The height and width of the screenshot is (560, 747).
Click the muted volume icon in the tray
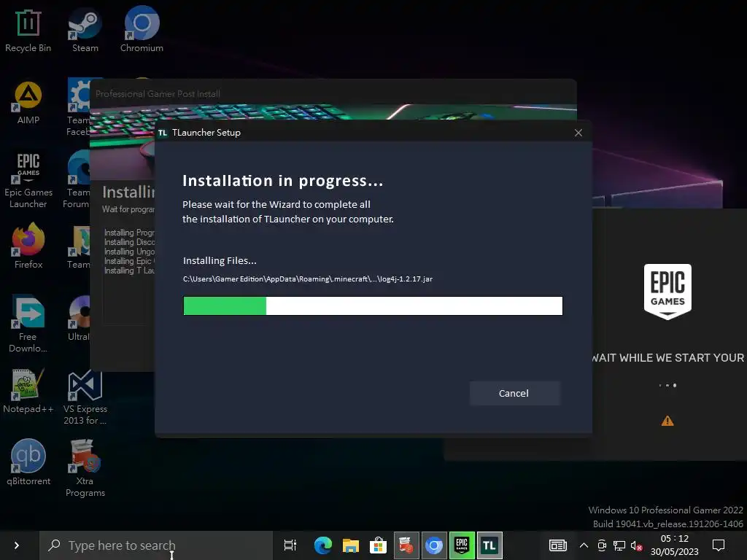(636, 545)
